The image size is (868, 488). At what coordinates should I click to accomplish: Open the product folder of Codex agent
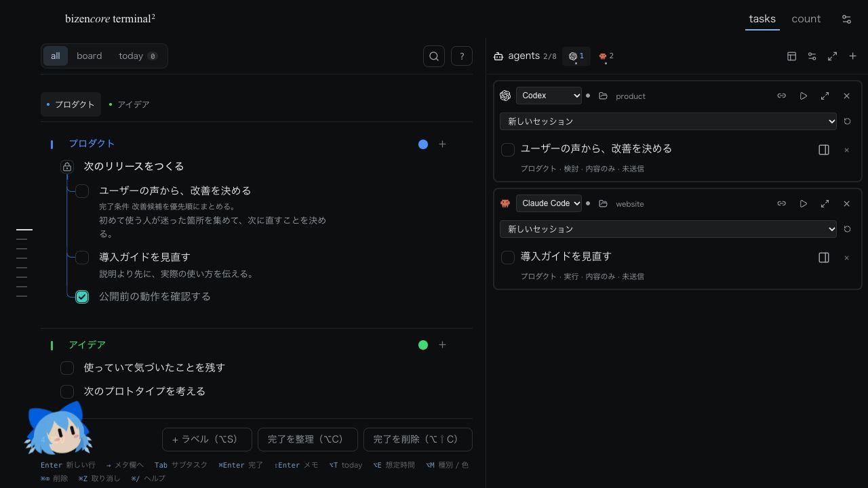pyautogui.click(x=623, y=96)
